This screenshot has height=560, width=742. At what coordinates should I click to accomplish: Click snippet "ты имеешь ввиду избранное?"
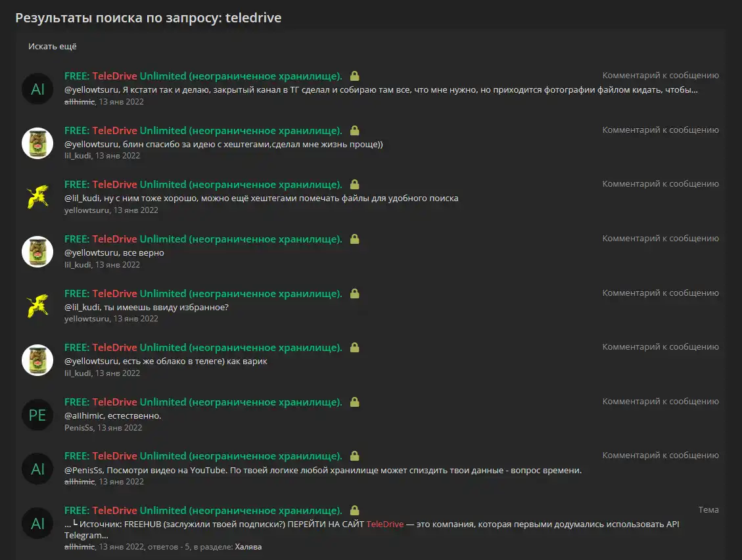(x=146, y=307)
